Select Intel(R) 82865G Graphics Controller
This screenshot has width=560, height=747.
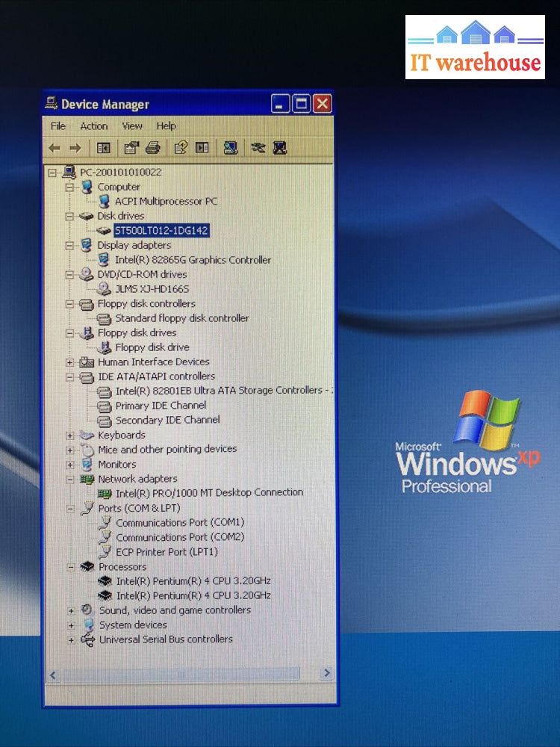point(193,260)
